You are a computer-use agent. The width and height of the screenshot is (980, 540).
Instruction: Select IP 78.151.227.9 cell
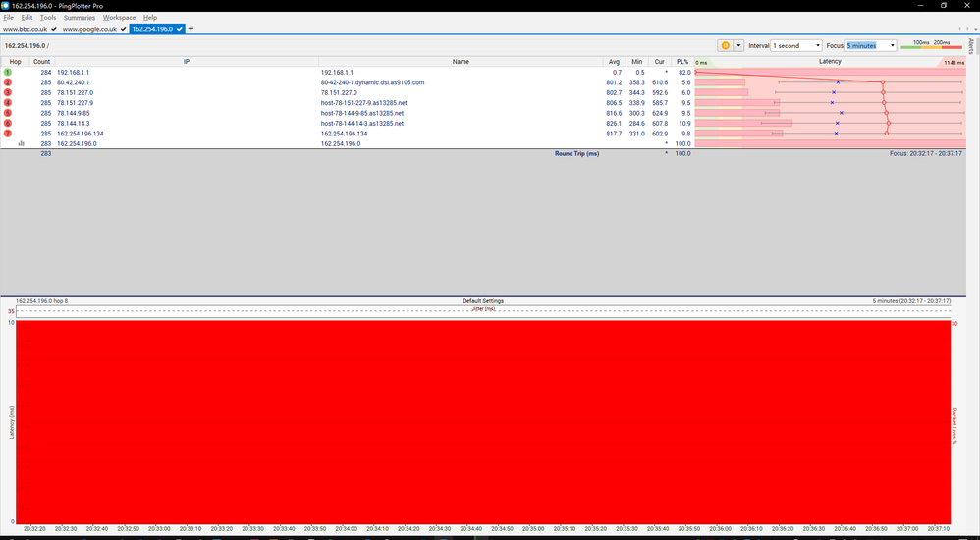[75, 103]
